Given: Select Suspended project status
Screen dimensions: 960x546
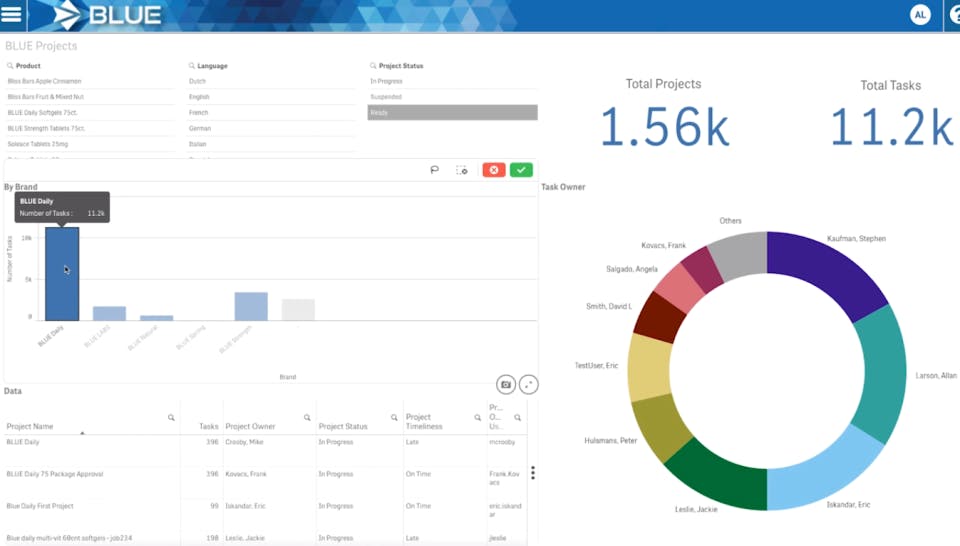Looking at the screenshot, I should [x=452, y=97].
